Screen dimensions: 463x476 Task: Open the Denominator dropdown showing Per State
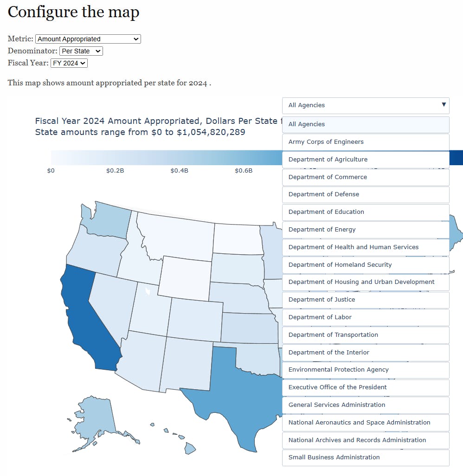pos(81,51)
